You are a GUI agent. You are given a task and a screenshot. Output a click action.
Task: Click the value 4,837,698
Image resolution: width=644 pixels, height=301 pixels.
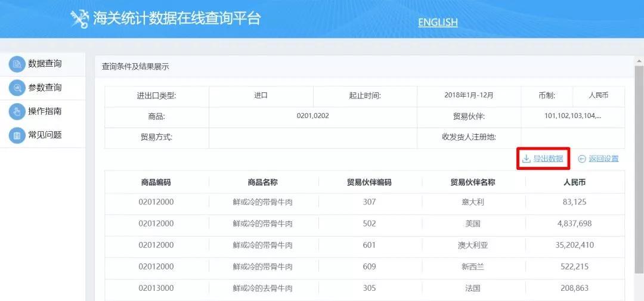click(x=575, y=224)
